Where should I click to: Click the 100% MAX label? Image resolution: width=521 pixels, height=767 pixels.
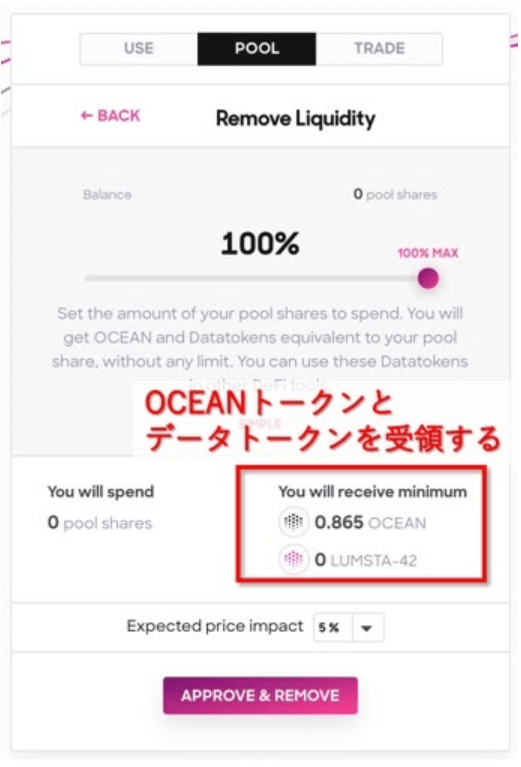pyautogui.click(x=428, y=253)
